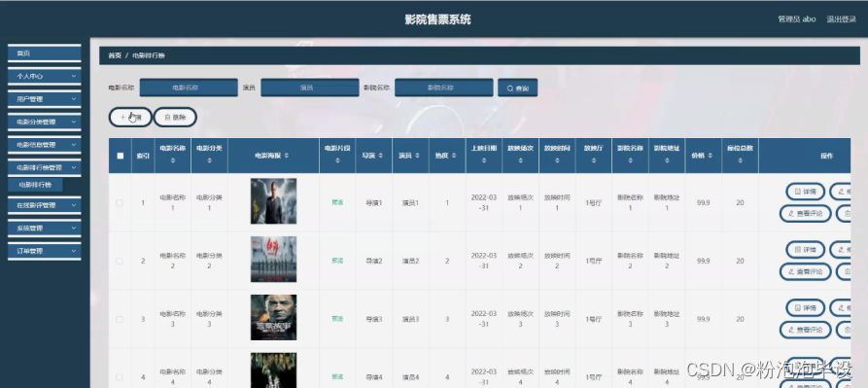Go to 首页 in the sidebar
Viewport: 868px width, 388px height.
click(45, 53)
